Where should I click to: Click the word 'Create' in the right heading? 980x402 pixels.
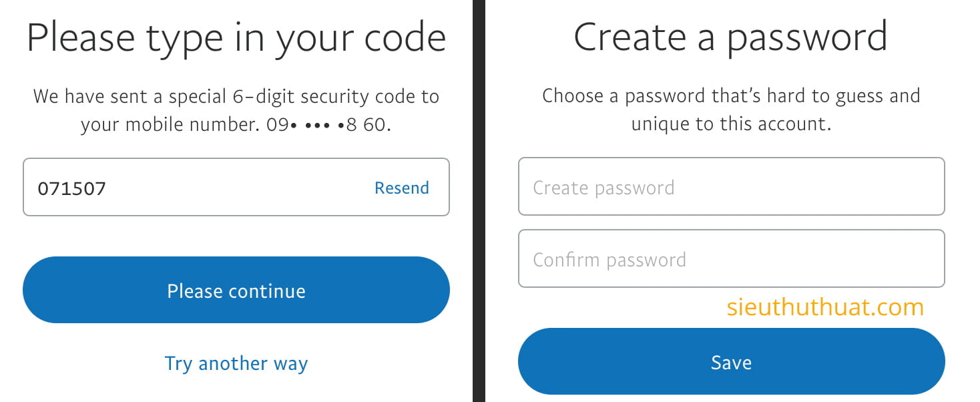(630, 38)
